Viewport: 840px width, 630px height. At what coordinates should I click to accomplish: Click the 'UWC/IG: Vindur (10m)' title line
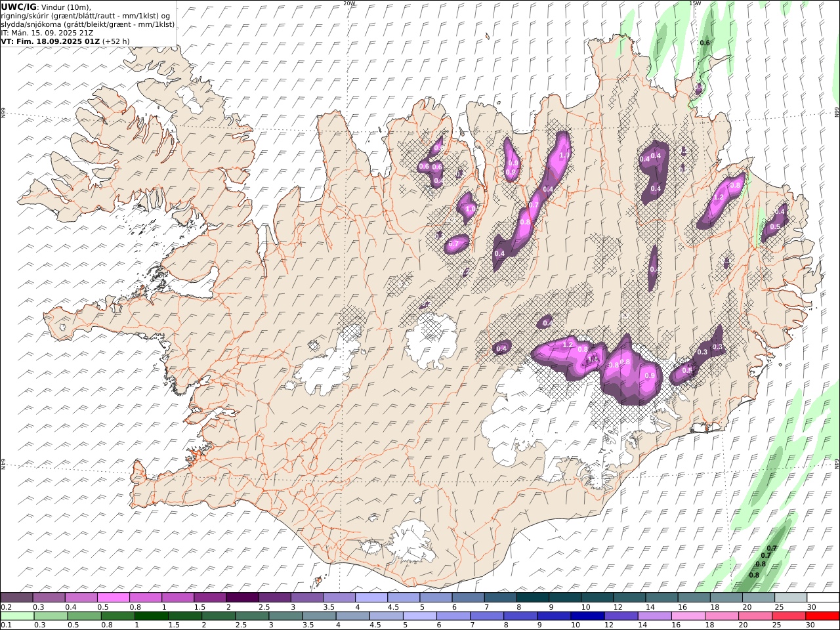[47, 7]
